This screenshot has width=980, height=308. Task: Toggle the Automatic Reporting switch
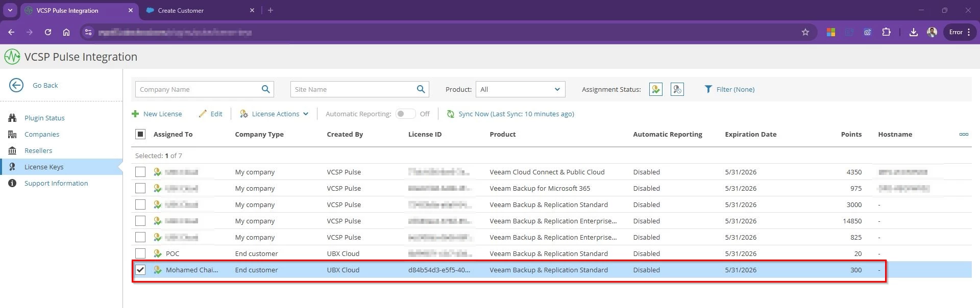[405, 114]
